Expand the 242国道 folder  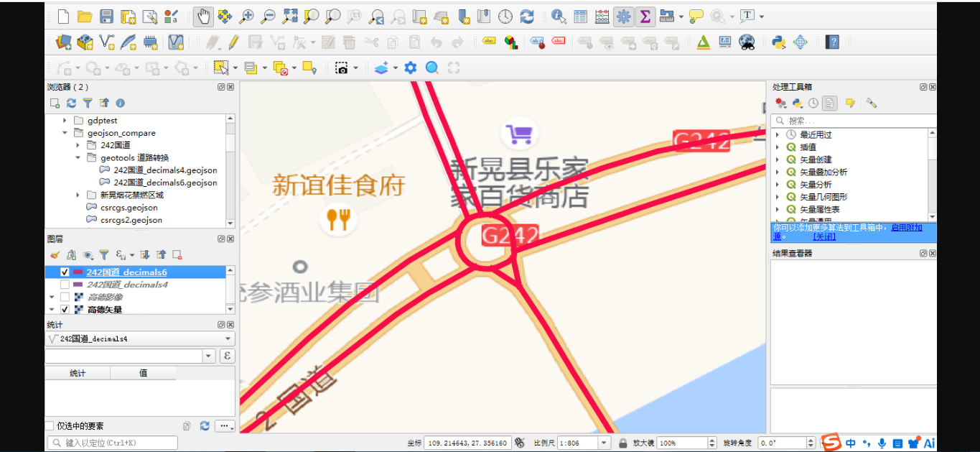[x=78, y=145]
